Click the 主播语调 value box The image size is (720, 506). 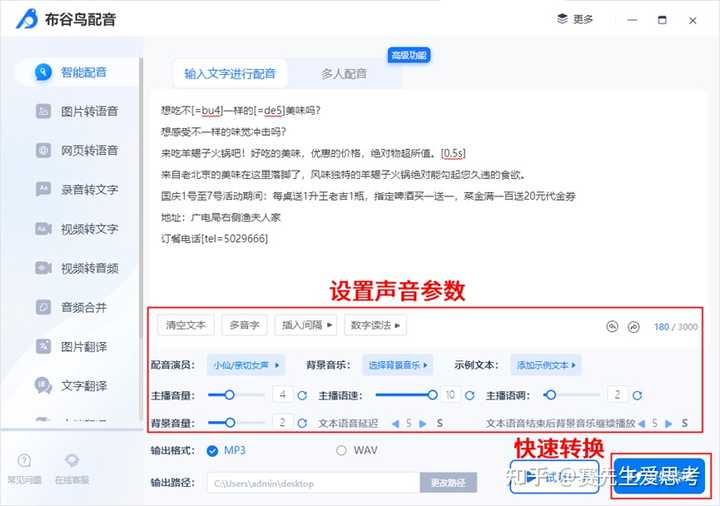[x=618, y=395]
